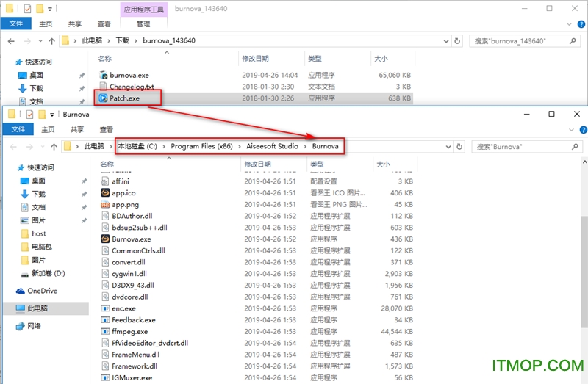Click the vertical scrollbar in Burnova file list
The image size is (588, 384).
pos(584,272)
